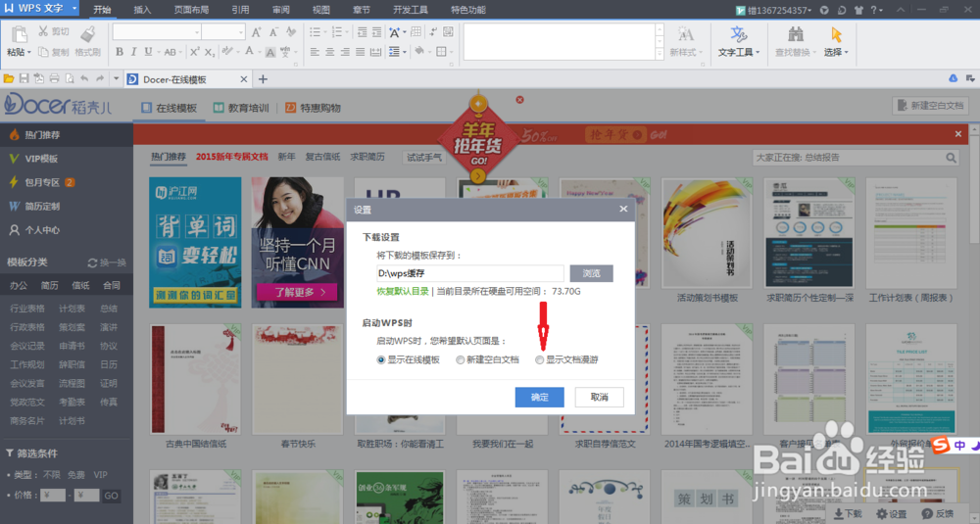Open the WPS 文字 application menu arrow
This screenshot has width=980, height=524.
point(74,9)
